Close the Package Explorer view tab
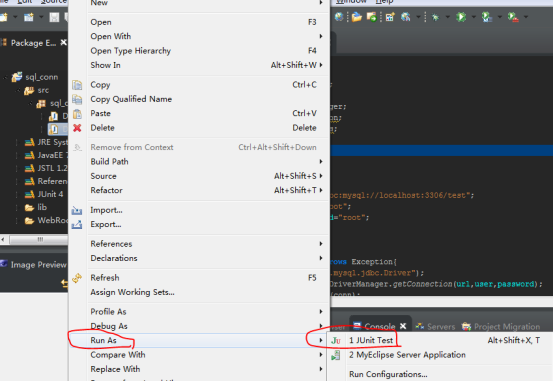554x381 pixels. click(x=63, y=42)
